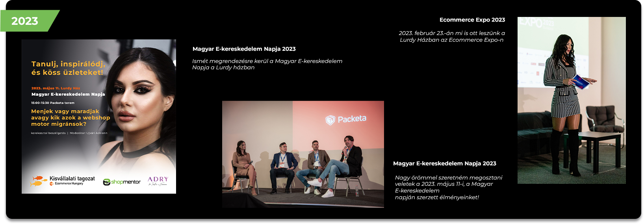Click the poster text 'Moderátor: Ujvári Adrienn'
The width and height of the screenshot is (644, 224).
(89, 133)
